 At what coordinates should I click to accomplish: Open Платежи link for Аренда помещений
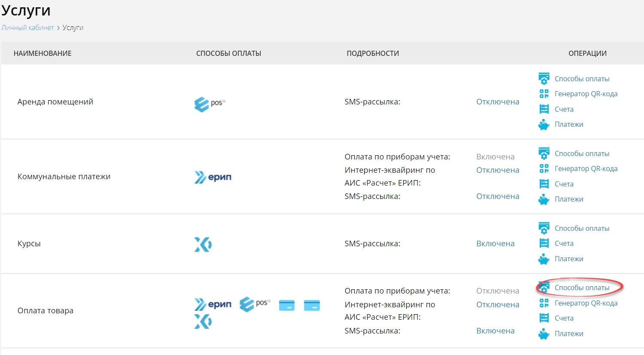pyautogui.click(x=569, y=124)
